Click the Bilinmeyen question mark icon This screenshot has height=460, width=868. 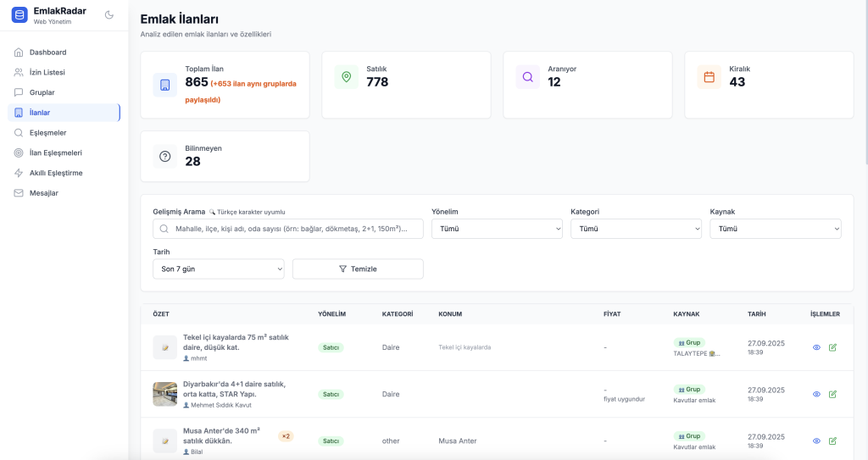tap(164, 156)
